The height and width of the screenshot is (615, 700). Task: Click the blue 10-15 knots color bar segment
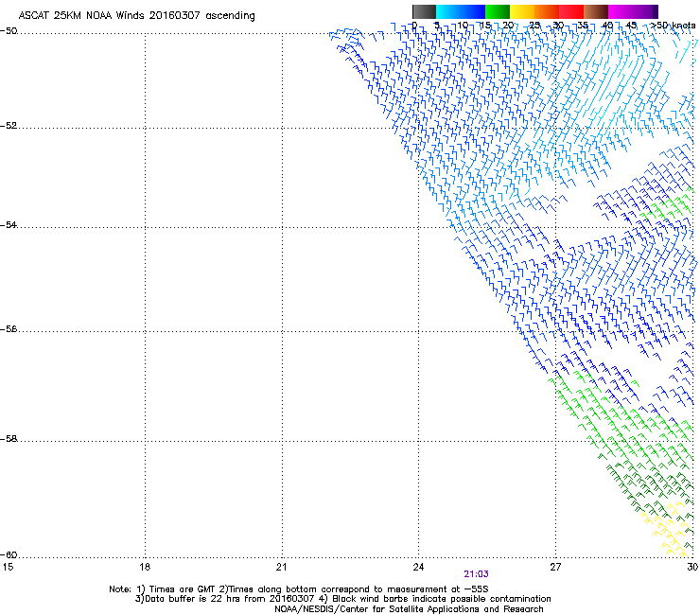pyautogui.click(x=473, y=11)
